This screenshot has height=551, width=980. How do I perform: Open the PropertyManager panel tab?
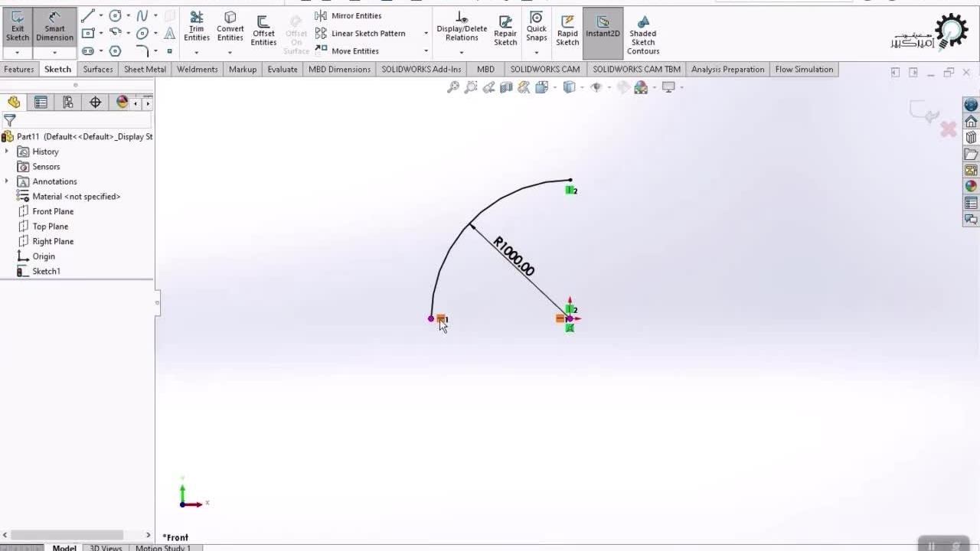[41, 103]
